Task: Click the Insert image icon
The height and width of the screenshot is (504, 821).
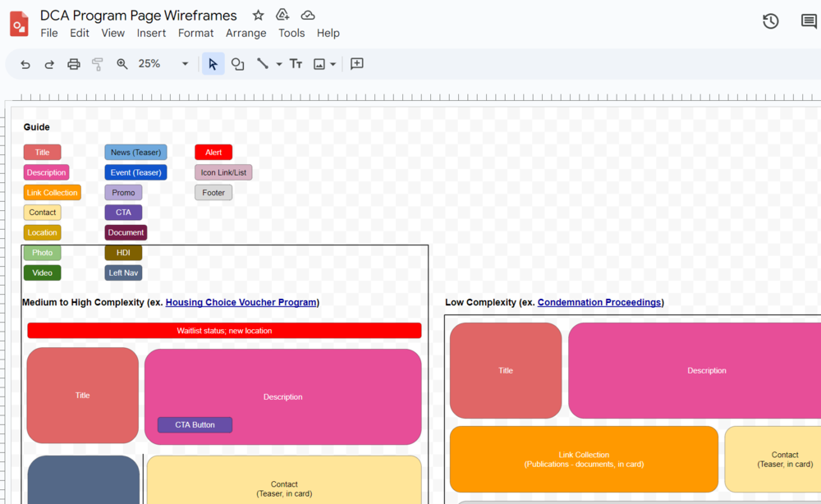Action: click(x=319, y=63)
